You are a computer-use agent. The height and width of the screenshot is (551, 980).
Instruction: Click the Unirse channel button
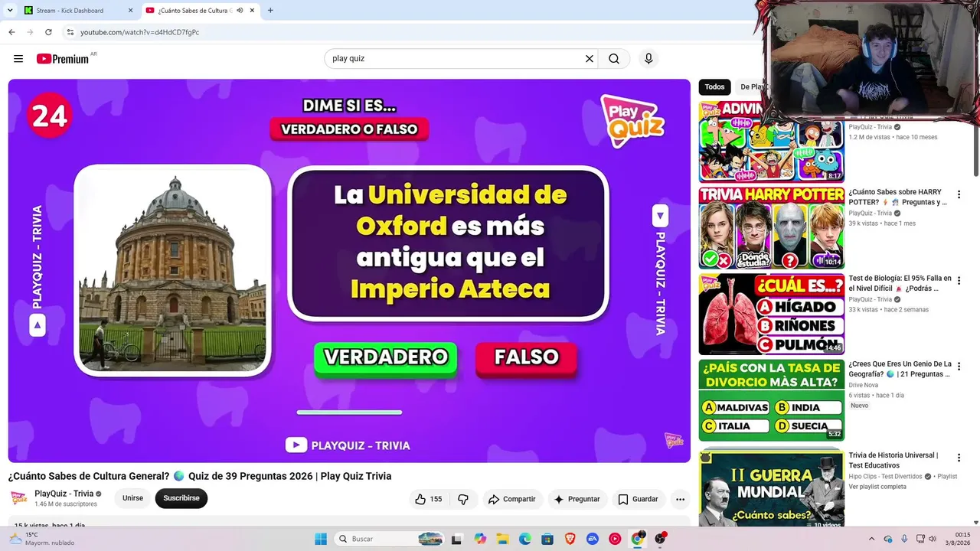(132, 498)
